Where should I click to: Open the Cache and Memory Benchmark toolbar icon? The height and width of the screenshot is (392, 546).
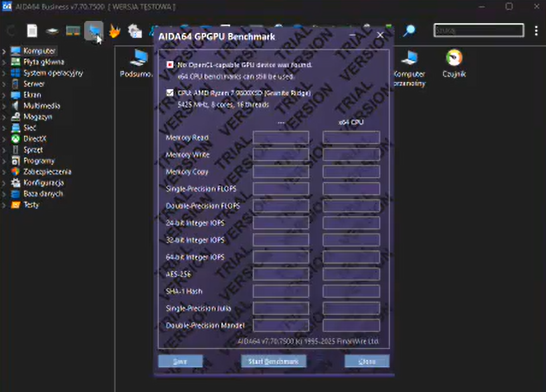tap(73, 31)
